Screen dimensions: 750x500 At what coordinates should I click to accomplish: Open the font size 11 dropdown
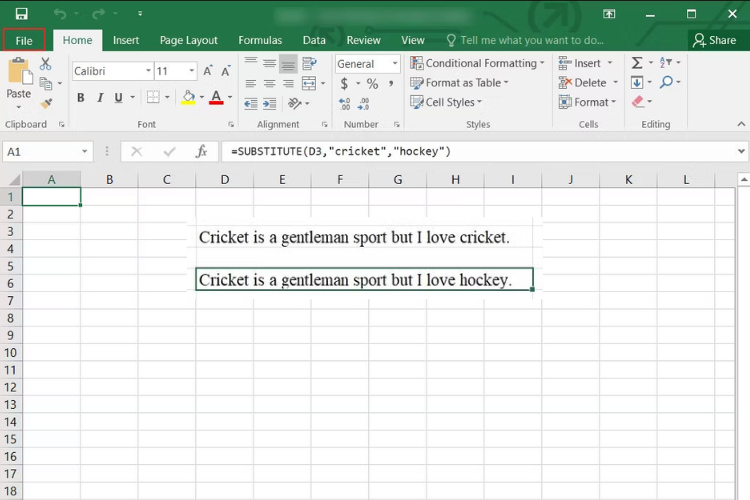[192, 71]
